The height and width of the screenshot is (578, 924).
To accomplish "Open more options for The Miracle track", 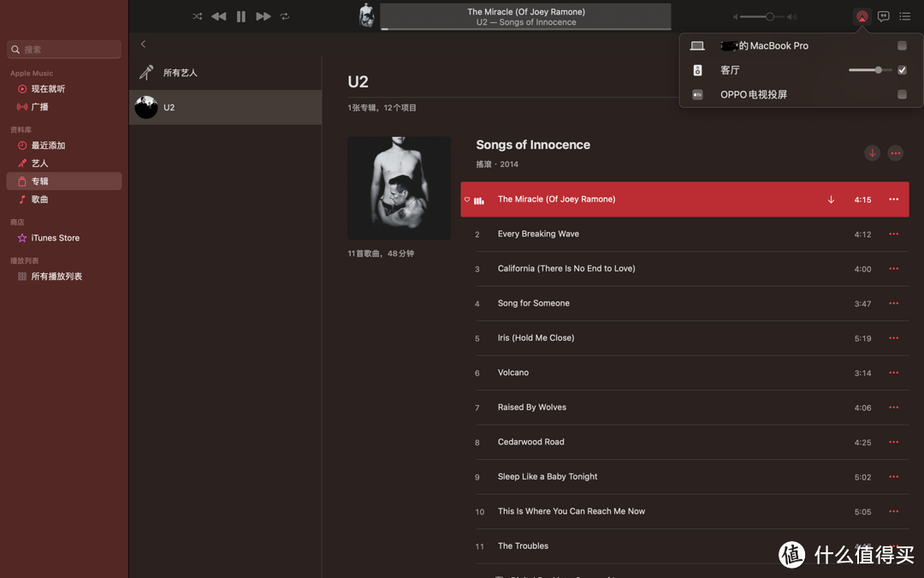I will click(893, 200).
